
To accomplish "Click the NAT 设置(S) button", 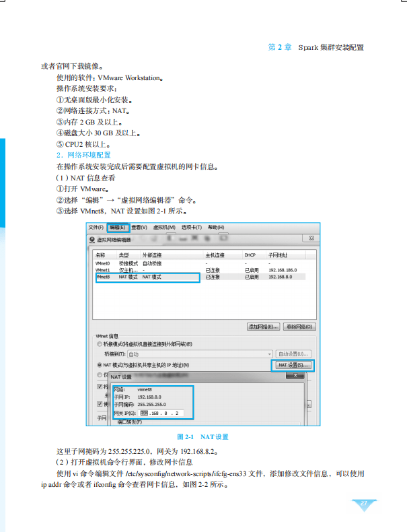I will click(293, 365).
